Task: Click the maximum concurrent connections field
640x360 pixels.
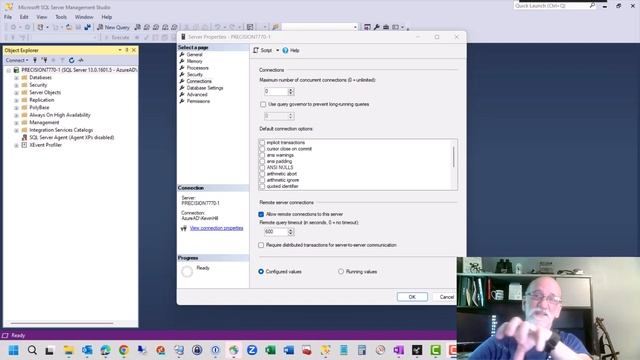Action: tap(276, 91)
